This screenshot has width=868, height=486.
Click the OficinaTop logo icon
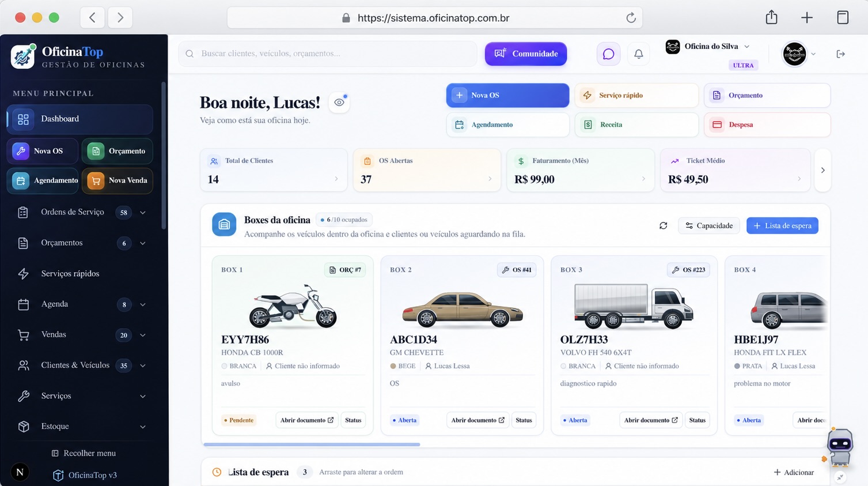[x=23, y=56]
